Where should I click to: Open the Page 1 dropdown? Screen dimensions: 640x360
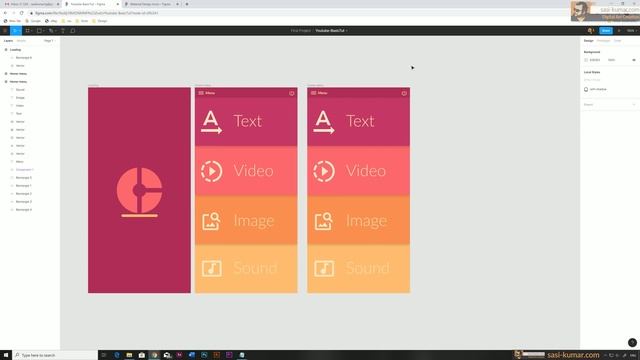pos(49,41)
